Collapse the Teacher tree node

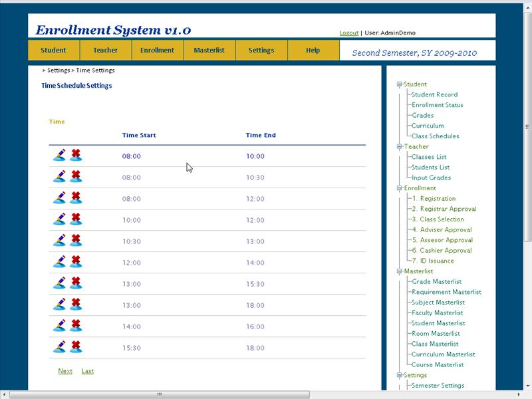pyautogui.click(x=400, y=146)
